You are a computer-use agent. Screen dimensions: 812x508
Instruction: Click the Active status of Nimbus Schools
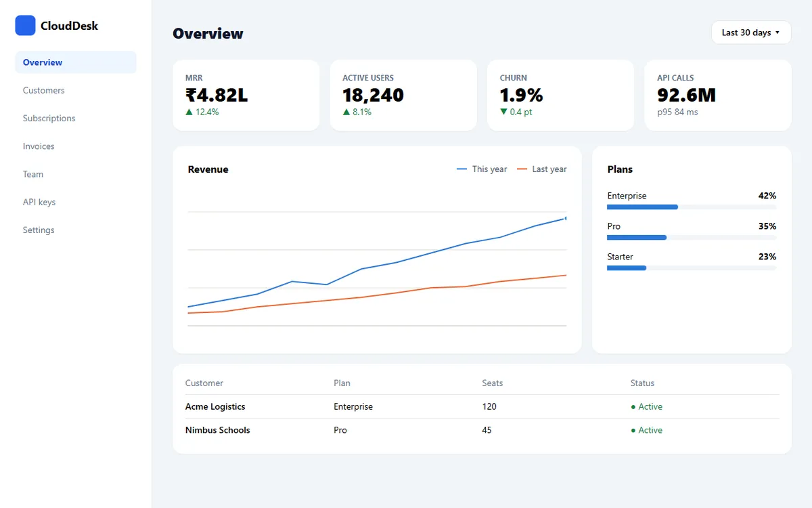click(x=647, y=430)
